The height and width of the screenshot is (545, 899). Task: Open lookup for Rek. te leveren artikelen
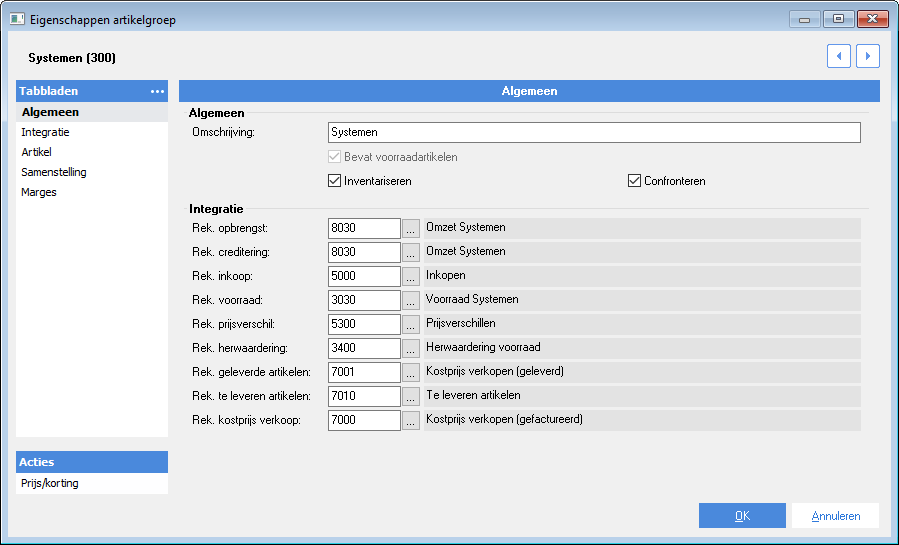point(411,396)
